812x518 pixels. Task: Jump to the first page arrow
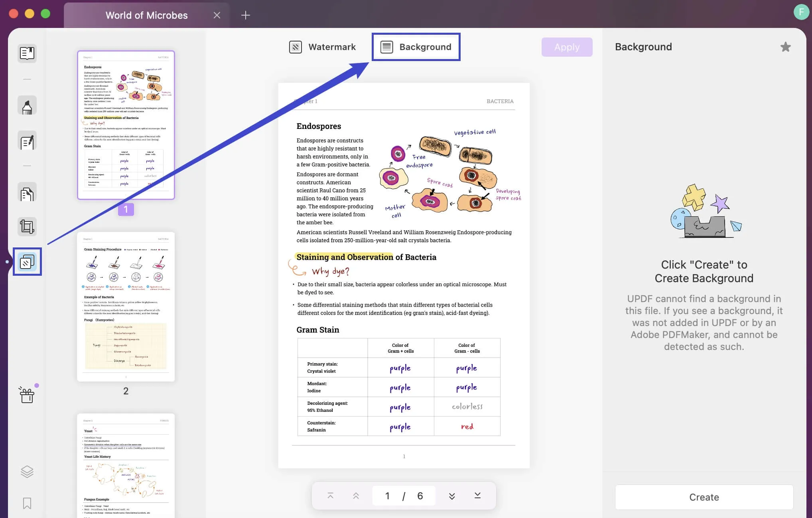pyautogui.click(x=330, y=496)
